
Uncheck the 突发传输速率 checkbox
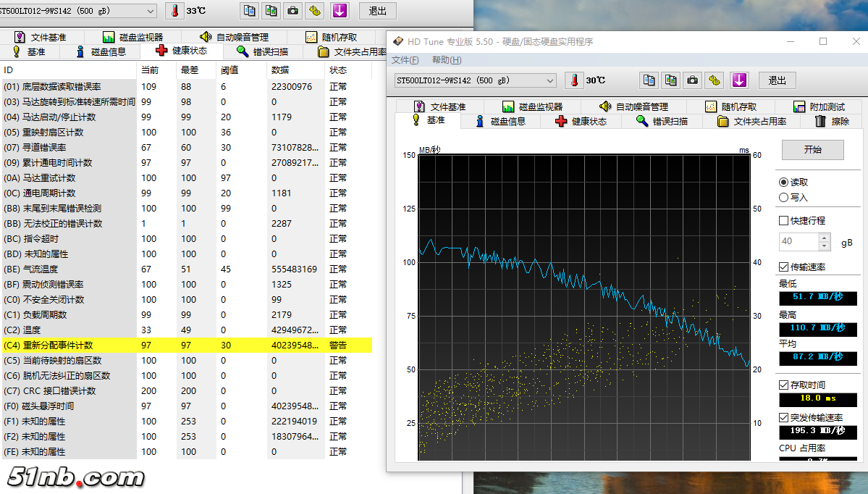[x=783, y=417]
